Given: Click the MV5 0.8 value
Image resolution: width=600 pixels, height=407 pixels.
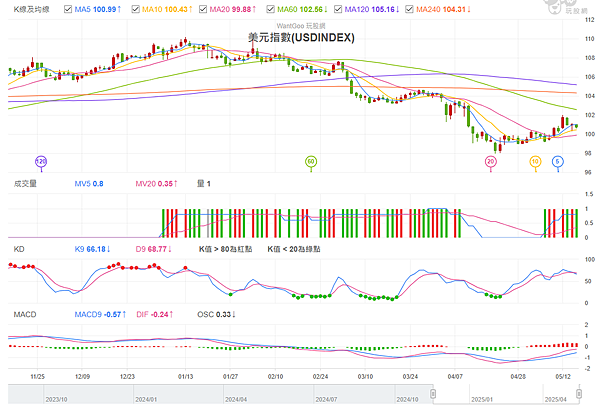Looking at the screenshot, I should [x=89, y=184].
